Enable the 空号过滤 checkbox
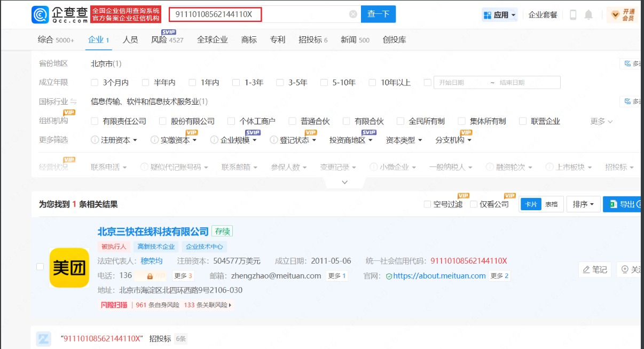 point(427,204)
